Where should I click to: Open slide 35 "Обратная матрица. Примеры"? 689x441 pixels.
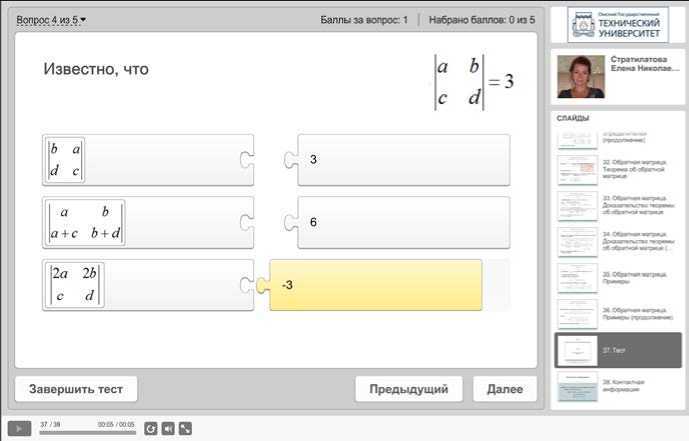point(619,278)
